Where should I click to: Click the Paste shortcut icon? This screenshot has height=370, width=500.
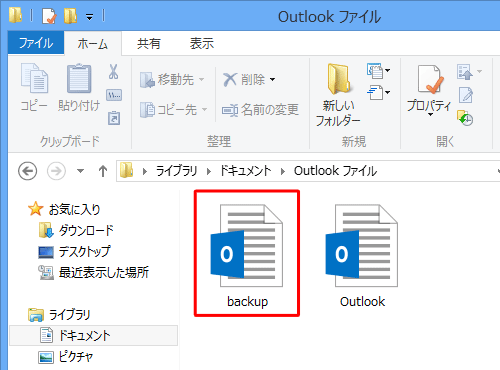(114, 118)
